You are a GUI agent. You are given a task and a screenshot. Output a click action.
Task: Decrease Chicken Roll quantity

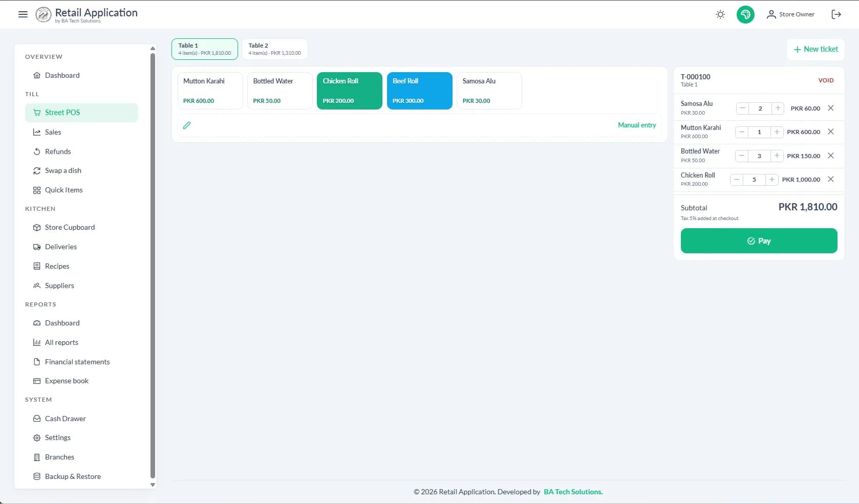point(736,180)
